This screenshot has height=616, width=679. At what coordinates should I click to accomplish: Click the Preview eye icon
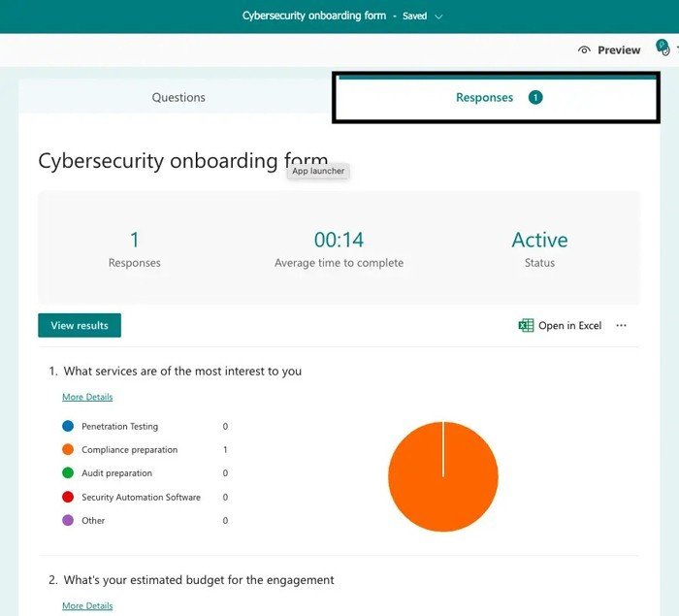[584, 50]
